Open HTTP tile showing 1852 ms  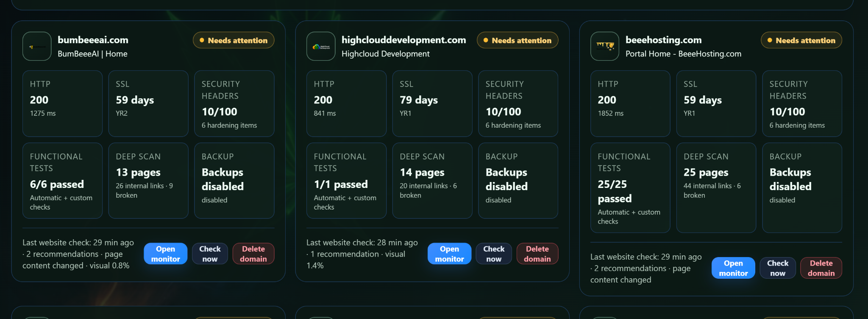click(630, 104)
